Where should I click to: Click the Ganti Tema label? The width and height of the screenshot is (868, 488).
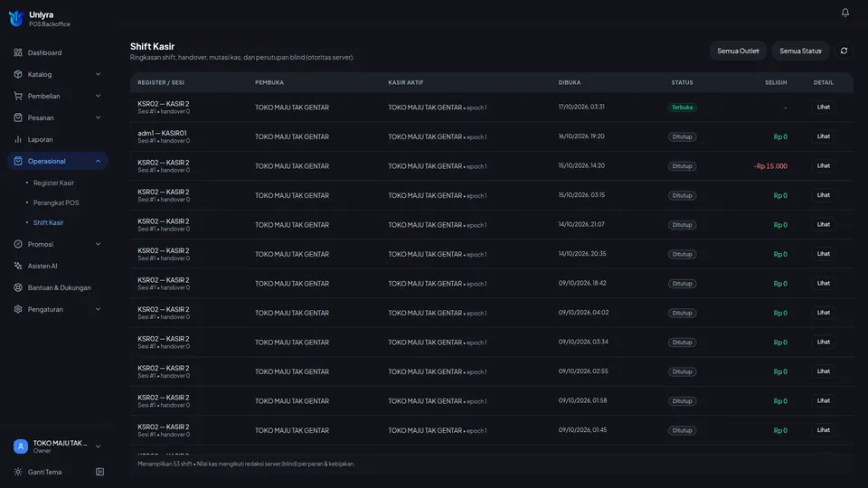[x=45, y=472]
